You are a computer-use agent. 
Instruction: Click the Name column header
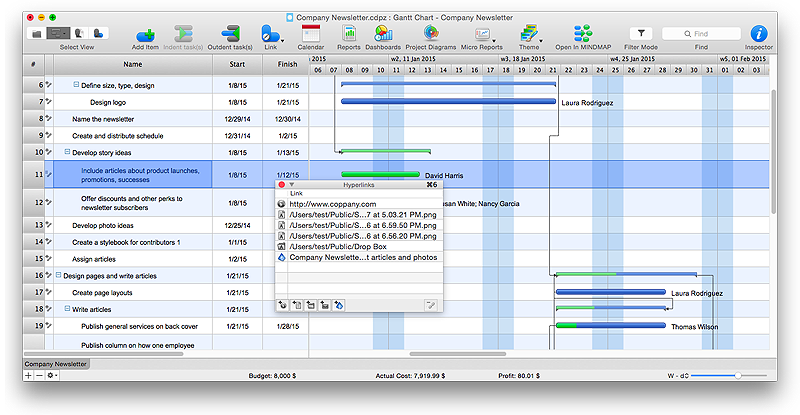coord(133,64)
